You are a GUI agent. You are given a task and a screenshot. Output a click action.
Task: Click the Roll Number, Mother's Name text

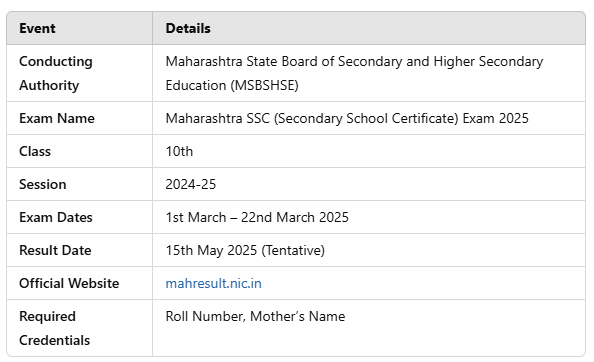click(x=255, y=316)
